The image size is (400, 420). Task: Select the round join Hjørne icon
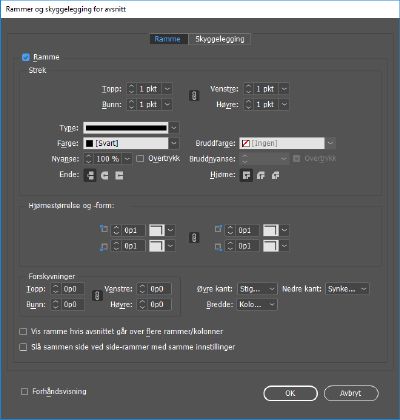261,175
